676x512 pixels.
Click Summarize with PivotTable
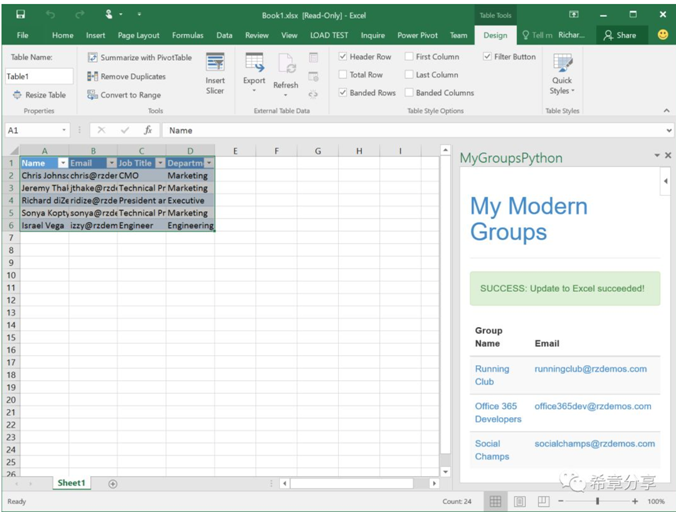[x=140, y=57]
